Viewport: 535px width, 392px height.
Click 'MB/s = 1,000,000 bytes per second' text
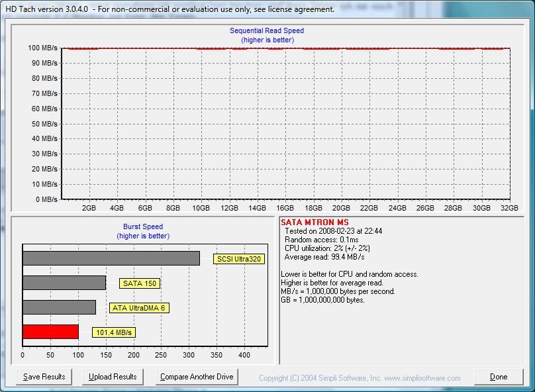338,291
